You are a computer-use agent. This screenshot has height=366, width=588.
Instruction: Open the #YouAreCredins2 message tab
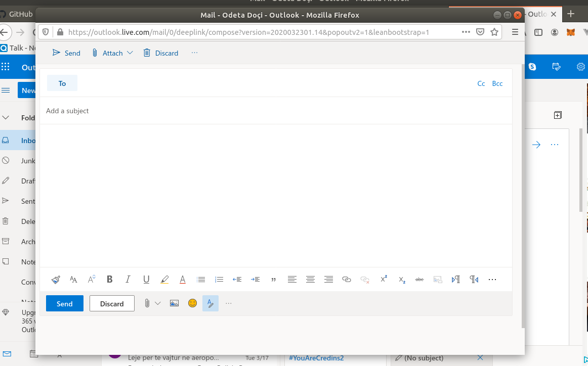[316, 358]
